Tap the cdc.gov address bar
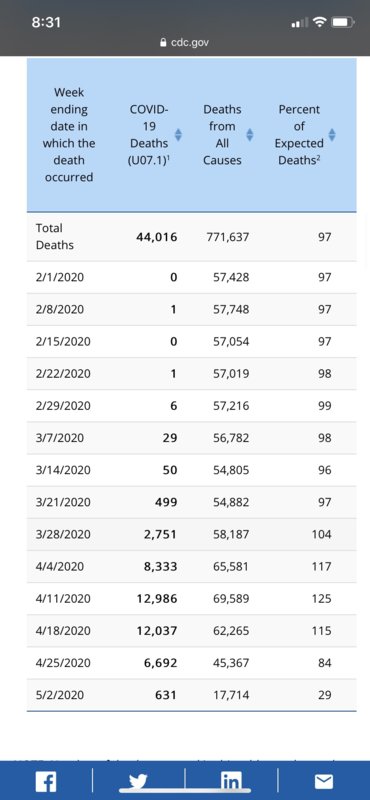The width and height of the screenshot is (370, 800). [185, 43]
